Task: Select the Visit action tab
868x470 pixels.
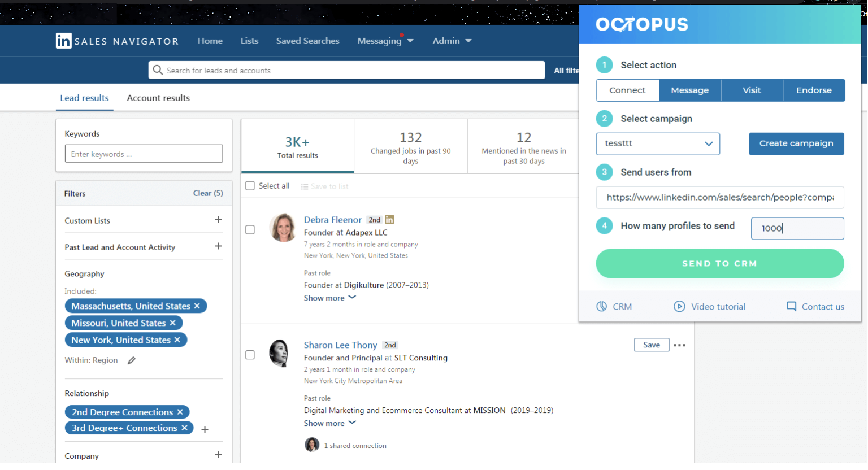Action: coord(752,90)
